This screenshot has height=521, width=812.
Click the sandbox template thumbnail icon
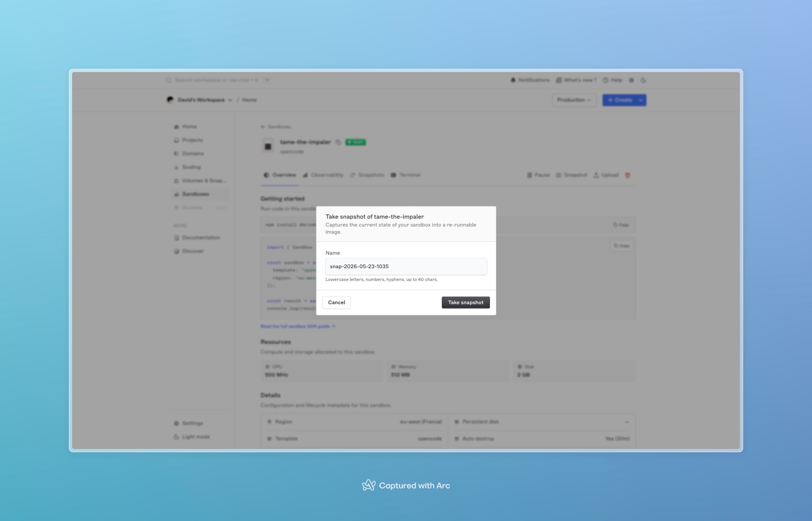268,146
